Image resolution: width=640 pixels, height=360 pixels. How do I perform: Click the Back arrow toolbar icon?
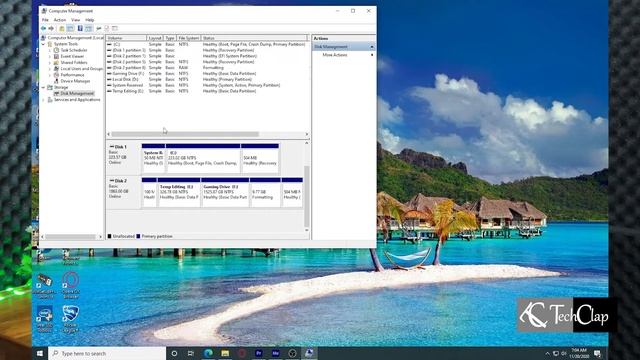[43, 28]
